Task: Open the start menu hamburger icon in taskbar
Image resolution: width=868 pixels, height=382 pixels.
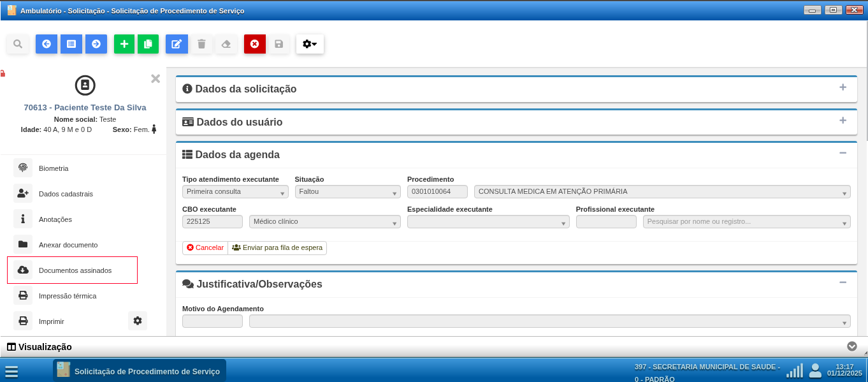Action: pos(11,372)
